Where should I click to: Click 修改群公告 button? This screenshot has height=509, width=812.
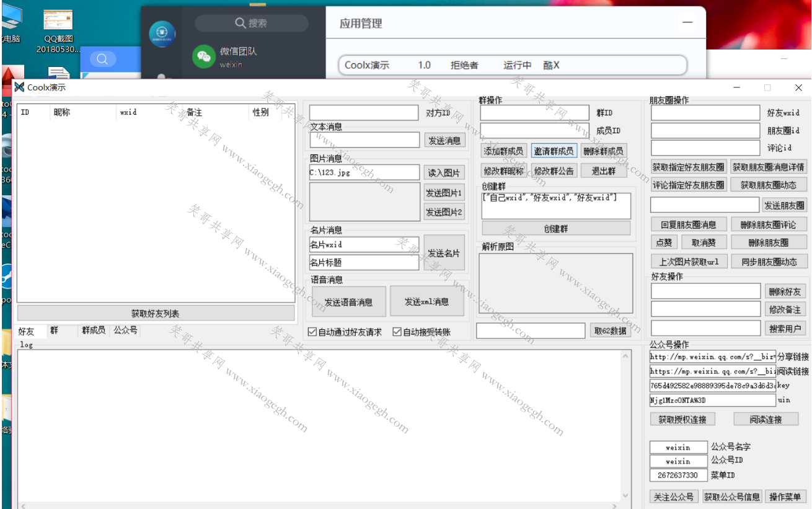[x=554, y=171]
